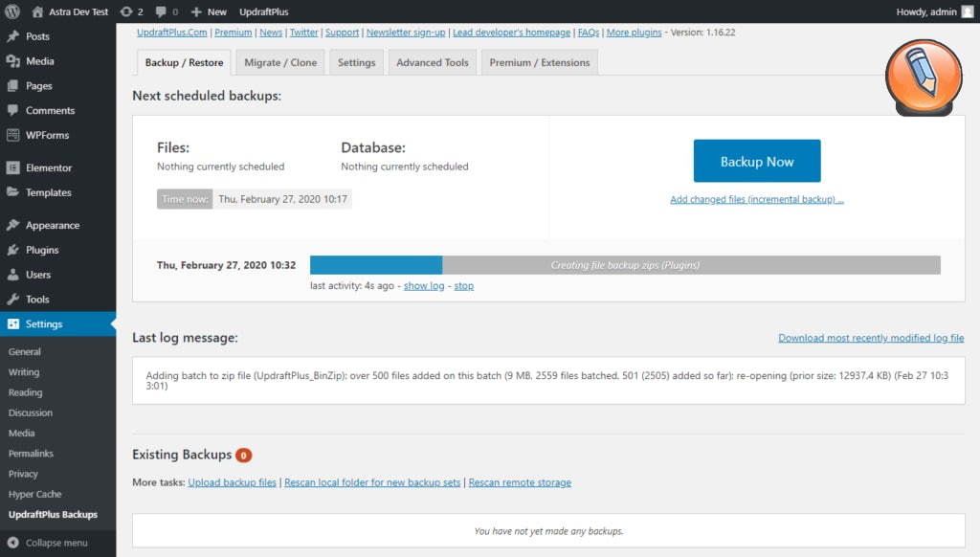Click the Plugins icon in sidebar

pyautogui.click(x=13, y=250)
